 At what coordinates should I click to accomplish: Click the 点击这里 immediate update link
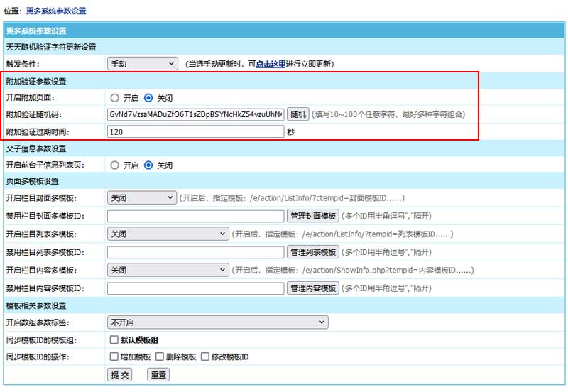coord(271,64)
